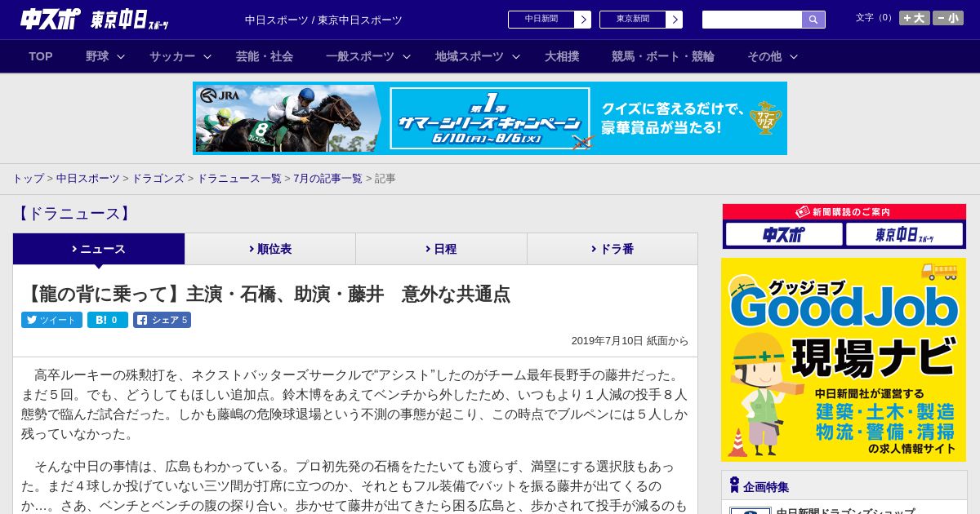Follow the ドラゴンズ breadcrumb link

158,179
